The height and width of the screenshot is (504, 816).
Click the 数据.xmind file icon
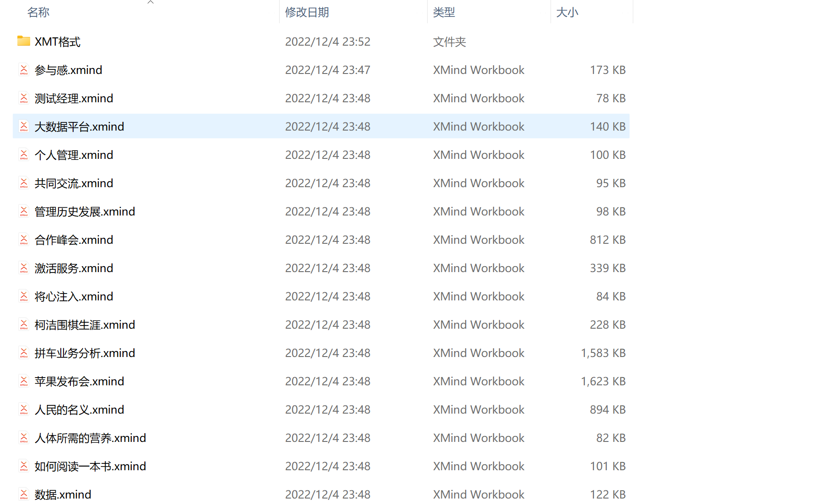click(x=24, y=494)
